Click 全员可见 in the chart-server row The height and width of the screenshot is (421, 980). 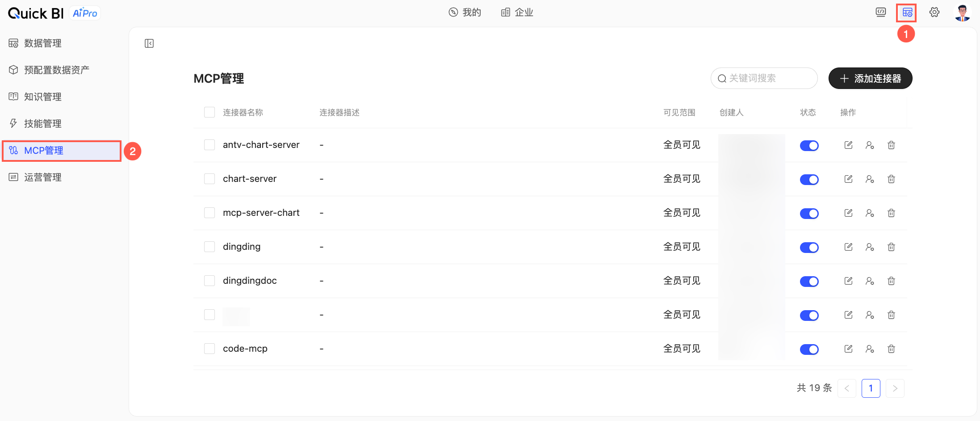click(x=682, y=179)
